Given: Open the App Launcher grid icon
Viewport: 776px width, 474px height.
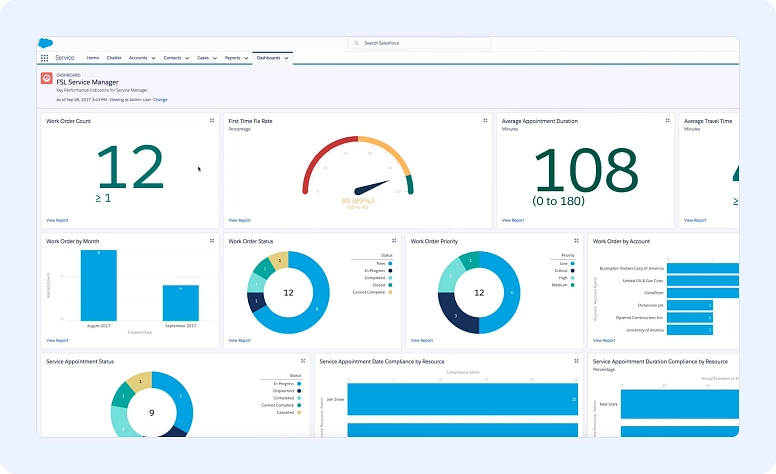Looking at the screenshot, I should point(45,58).
